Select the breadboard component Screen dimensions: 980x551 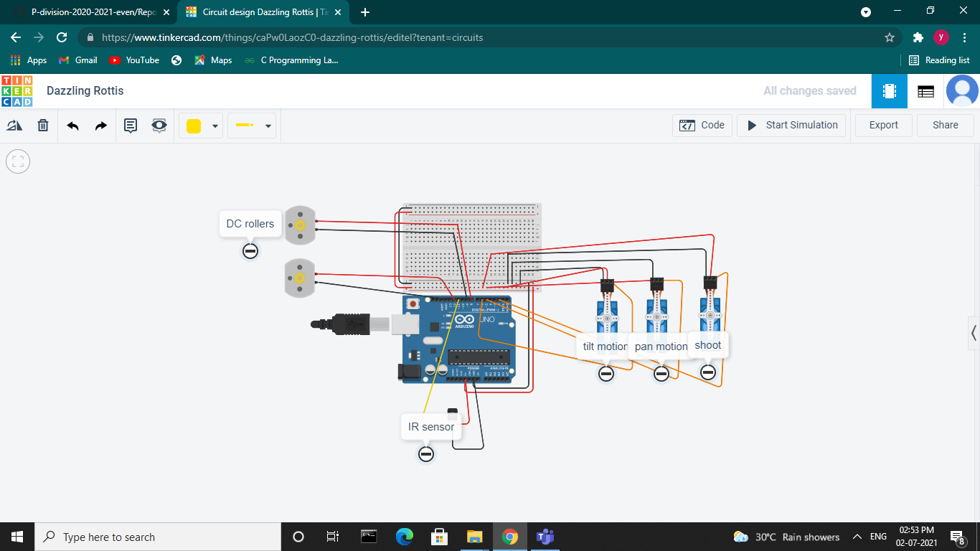tap(472, 247)
